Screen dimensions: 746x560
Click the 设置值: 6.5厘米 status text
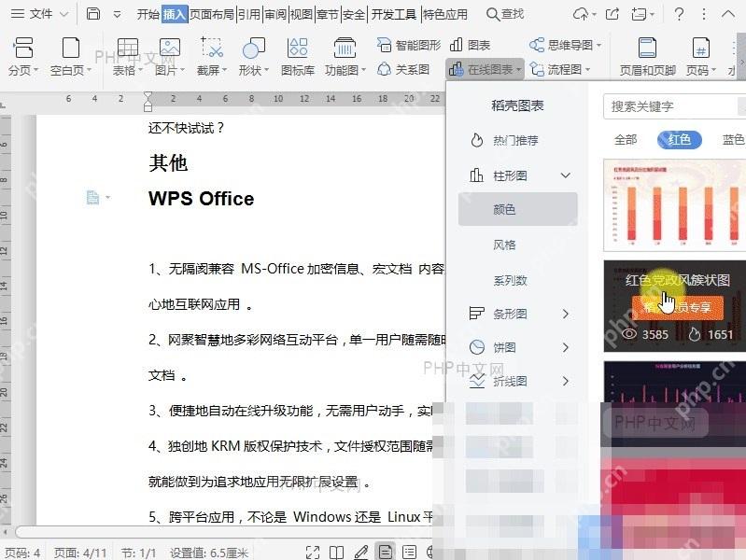tap(209, 553)
